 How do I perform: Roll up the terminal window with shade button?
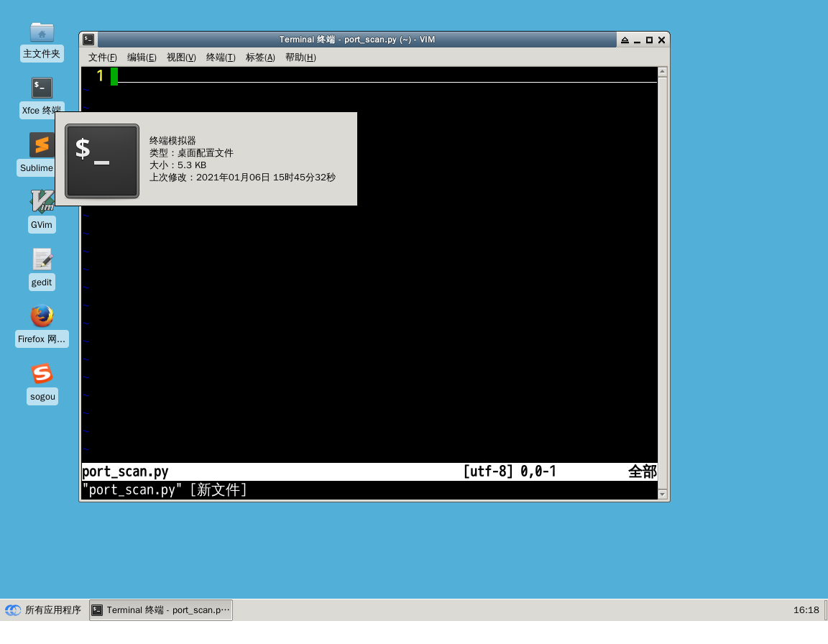625,40
